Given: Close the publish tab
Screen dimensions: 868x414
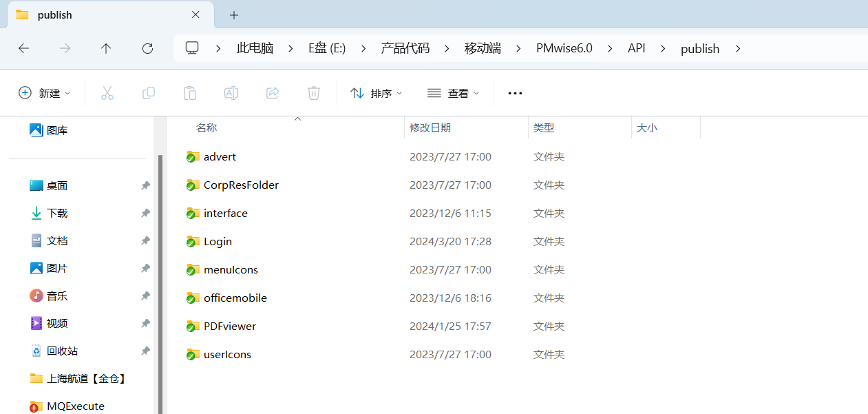Looking at the screenshot, I should [196, 14].
